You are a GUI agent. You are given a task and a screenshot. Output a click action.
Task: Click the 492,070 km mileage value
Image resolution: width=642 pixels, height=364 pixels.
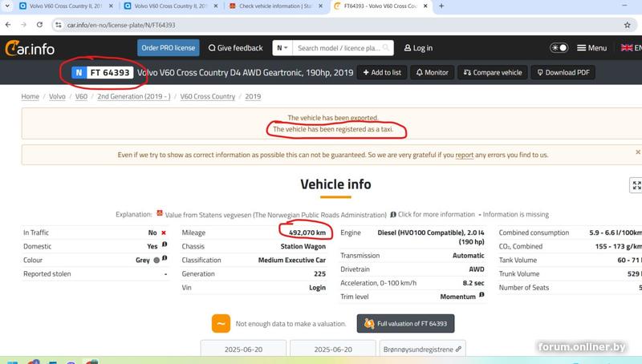tap(307, 233)
